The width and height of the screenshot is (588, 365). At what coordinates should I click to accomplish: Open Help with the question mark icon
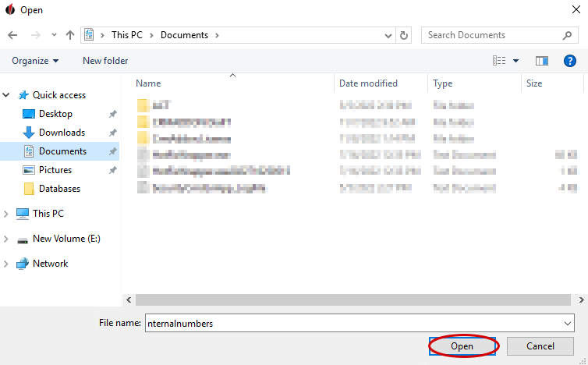pos(569,61)
